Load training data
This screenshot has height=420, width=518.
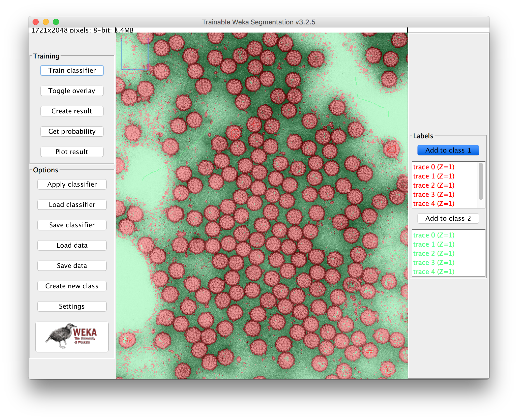(x=72, y=245)
